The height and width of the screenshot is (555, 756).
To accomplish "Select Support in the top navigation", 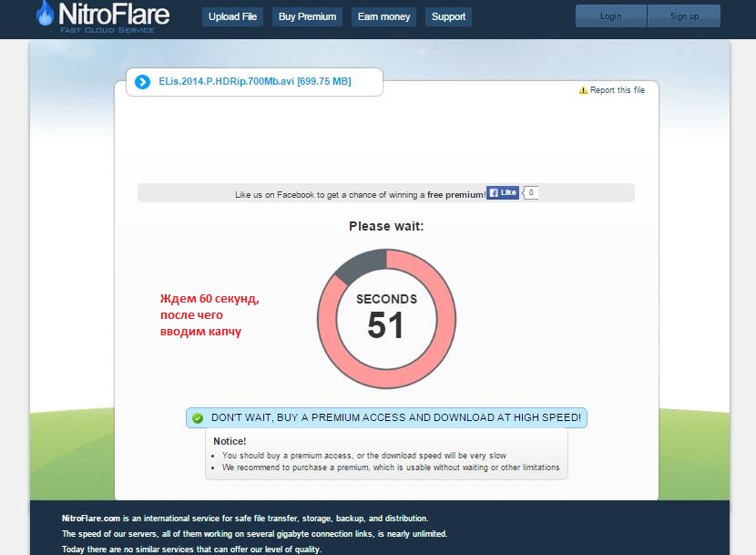I will pos(448,16).
